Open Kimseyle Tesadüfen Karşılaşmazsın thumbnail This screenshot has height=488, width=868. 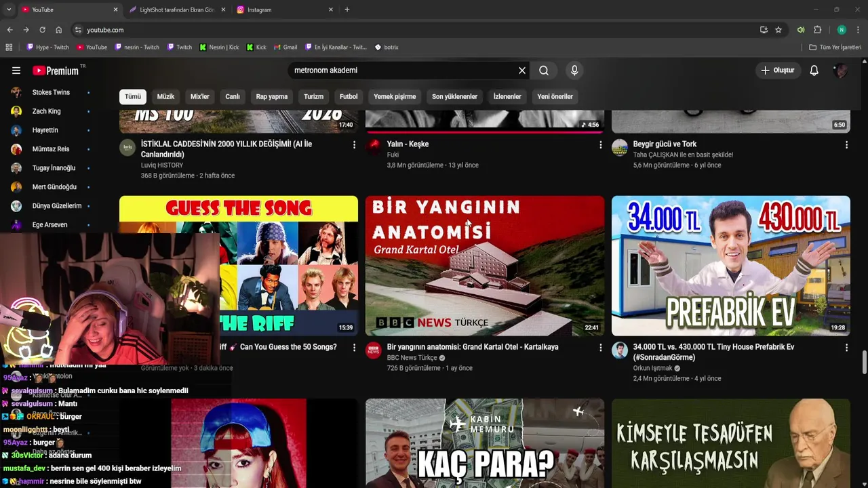pyautogui.click(x=731, y=443)
